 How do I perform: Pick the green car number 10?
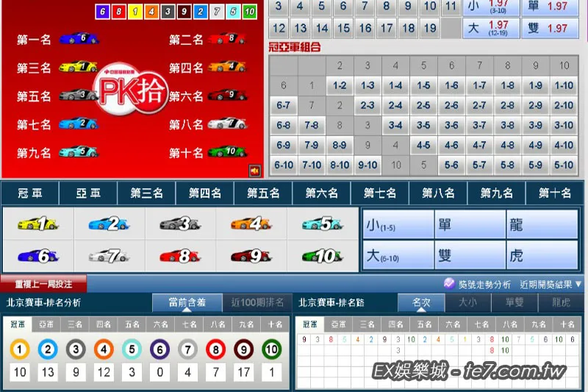[322, 256]
